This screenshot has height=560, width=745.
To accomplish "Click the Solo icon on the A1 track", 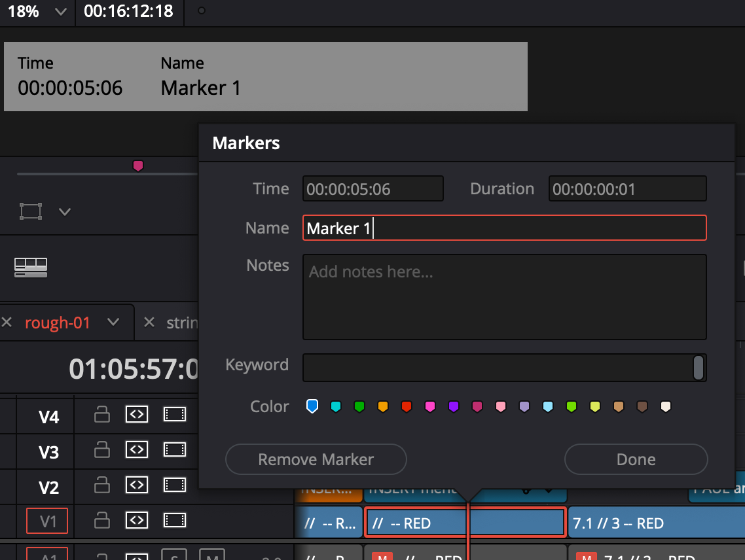I will [173, 555].
